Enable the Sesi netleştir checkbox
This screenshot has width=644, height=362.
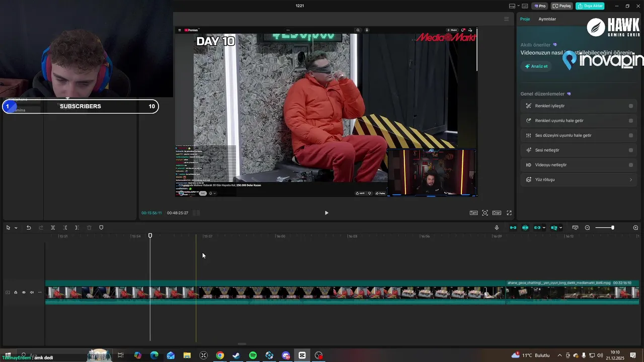tap(631, 150)
